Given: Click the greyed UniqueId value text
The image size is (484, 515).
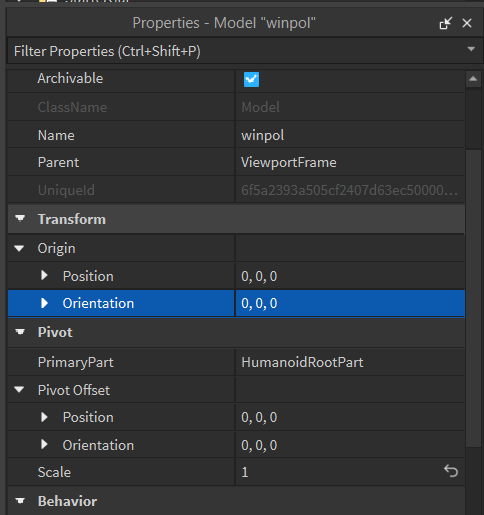Looking at the screenshot, I should coord(350,190).
